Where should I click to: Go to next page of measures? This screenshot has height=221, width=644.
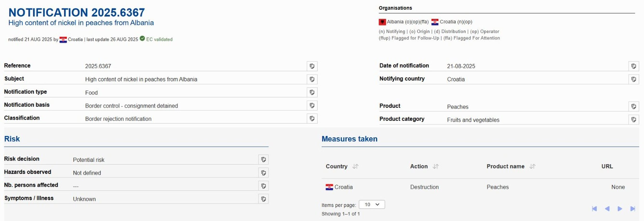pos(620,209)
